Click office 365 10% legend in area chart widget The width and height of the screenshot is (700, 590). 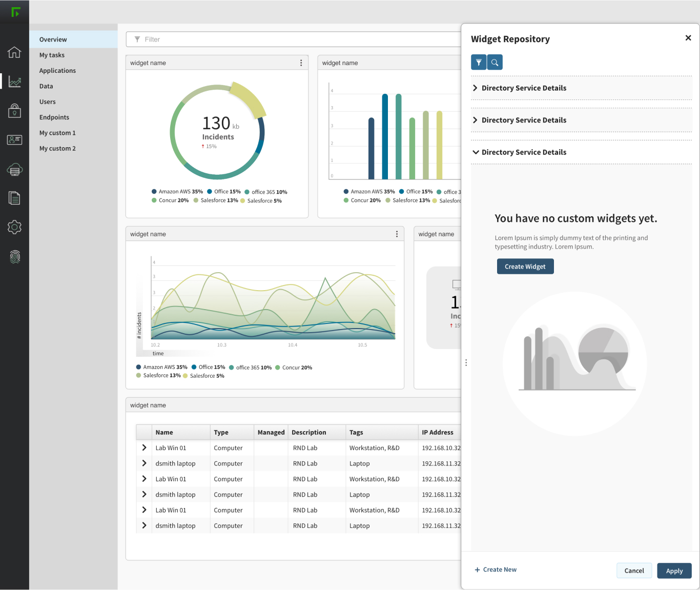pos(250,368)
